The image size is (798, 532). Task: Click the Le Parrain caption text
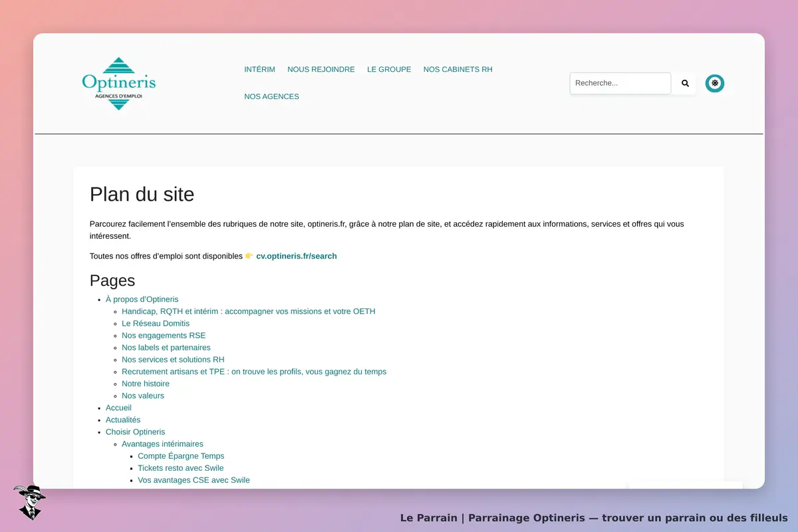[x=594, y=517]
